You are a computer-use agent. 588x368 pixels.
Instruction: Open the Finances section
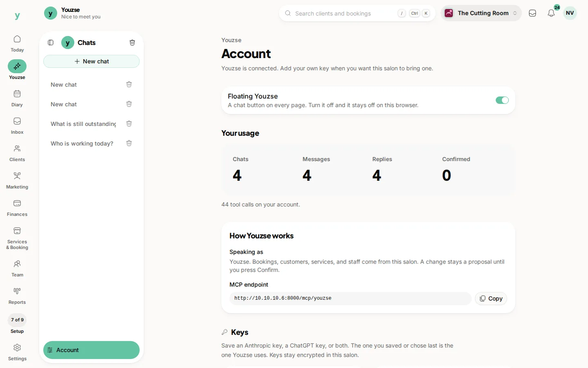(17, 208)
